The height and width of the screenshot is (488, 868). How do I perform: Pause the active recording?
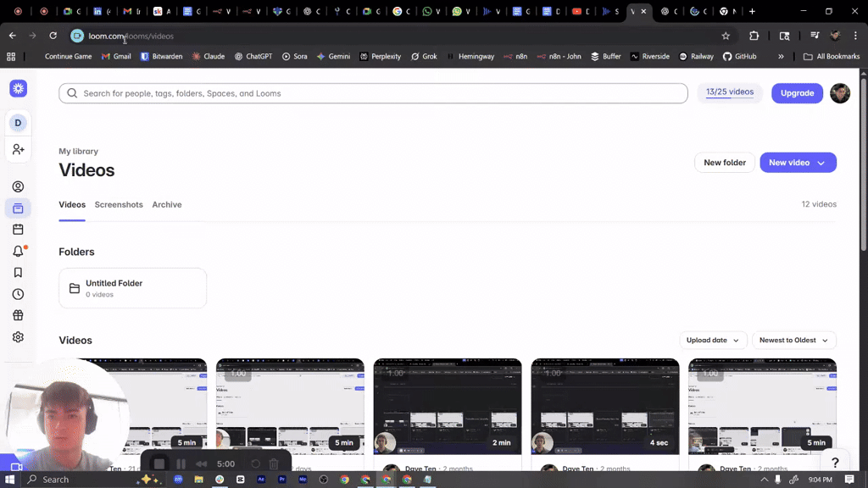click(x=181, y=463)
